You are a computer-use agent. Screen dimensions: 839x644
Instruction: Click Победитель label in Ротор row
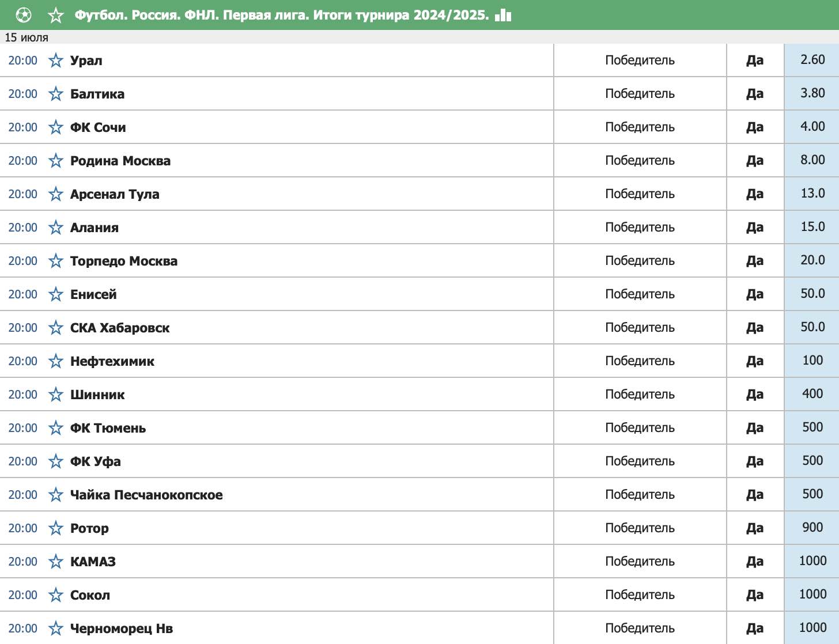pyautogui.click(x=640, y=528)
